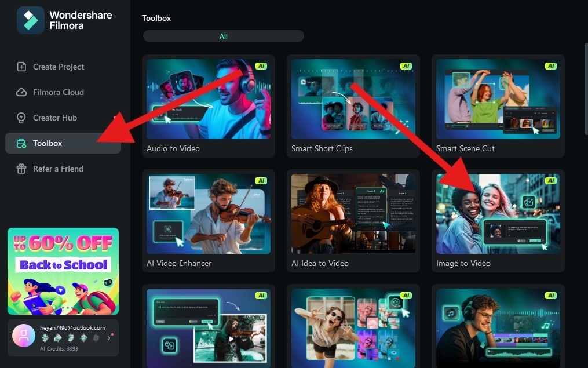This screenshot has width=588, height=368.
Task: Open the bottom-row violinist video card
Action: 209,326
